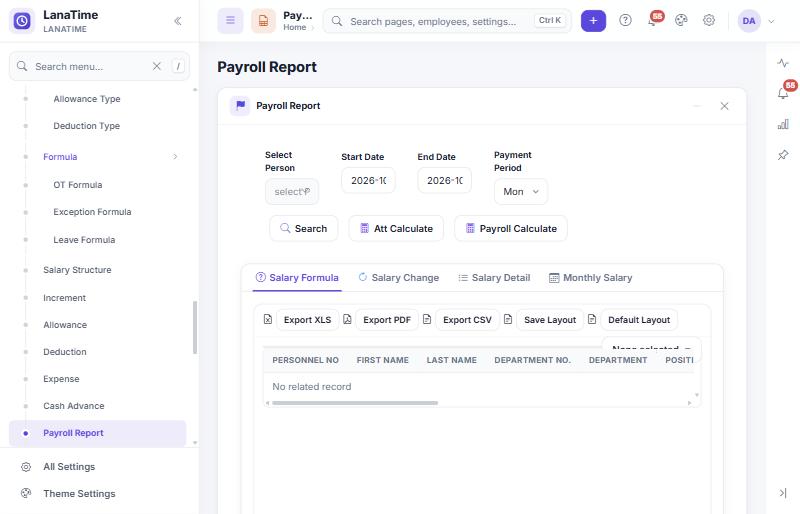Open Salary Structure menu item
Viewport: 800px width, 514px height.
tap(77, 270)
